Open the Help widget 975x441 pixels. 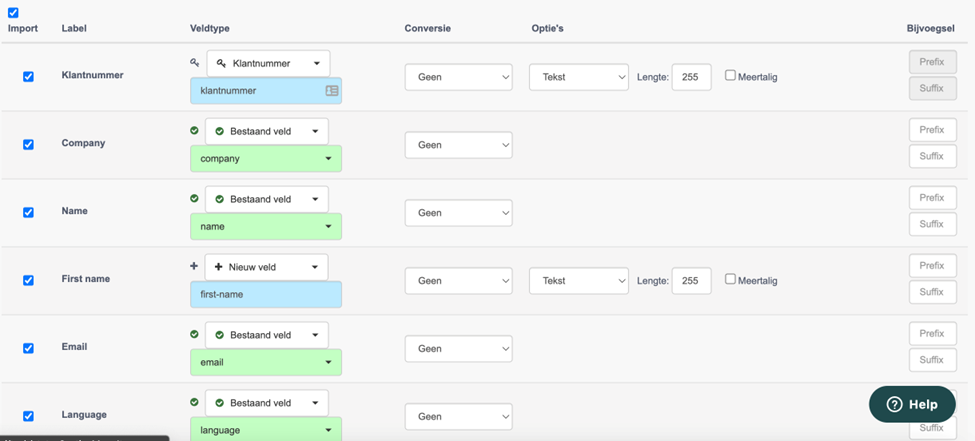pos(912,404)
